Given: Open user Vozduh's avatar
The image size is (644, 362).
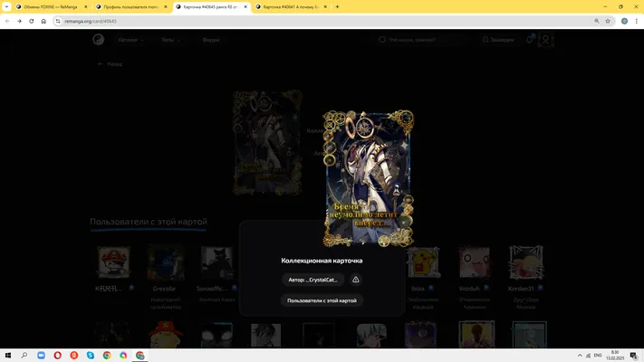Looking at the screenshot, I should [475, 262].
